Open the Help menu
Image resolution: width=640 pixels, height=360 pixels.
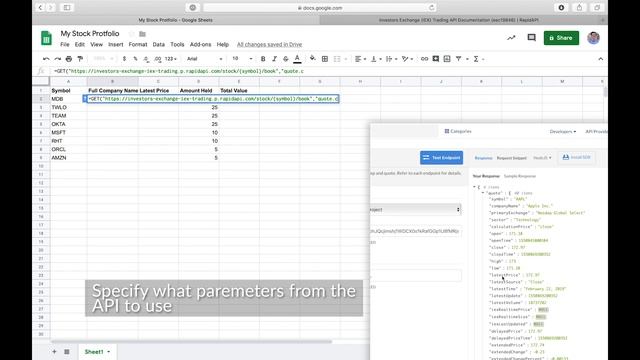coord(222,44)
